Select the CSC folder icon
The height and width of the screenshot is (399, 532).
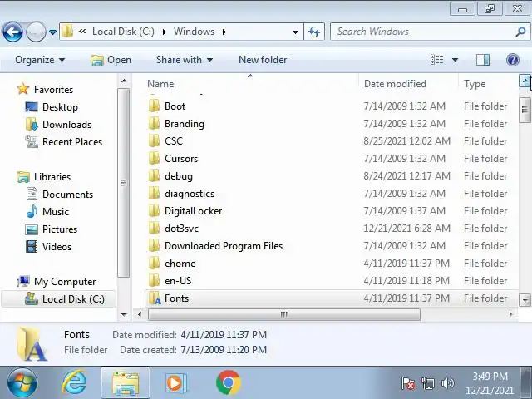[154, 141]
